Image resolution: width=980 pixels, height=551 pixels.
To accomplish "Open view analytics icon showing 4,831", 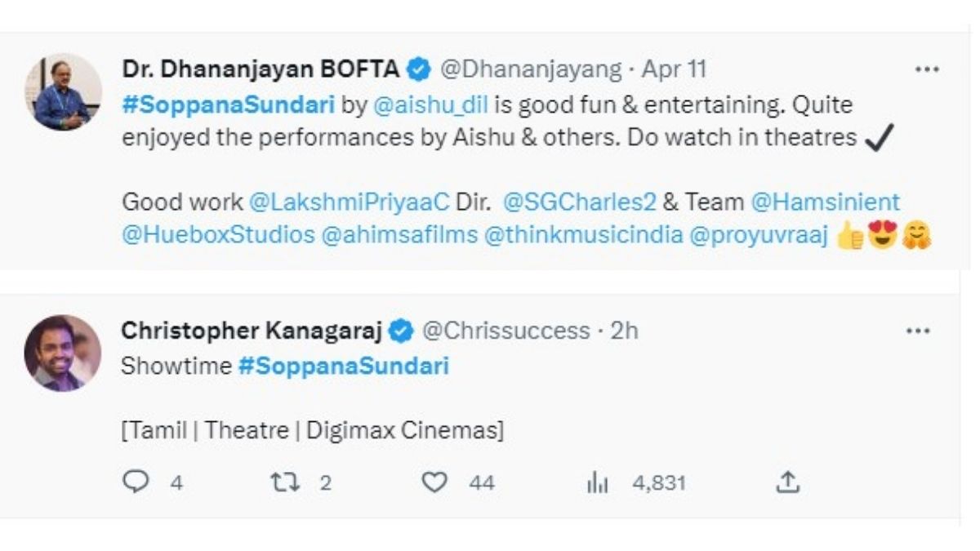I will click(598, 483).
